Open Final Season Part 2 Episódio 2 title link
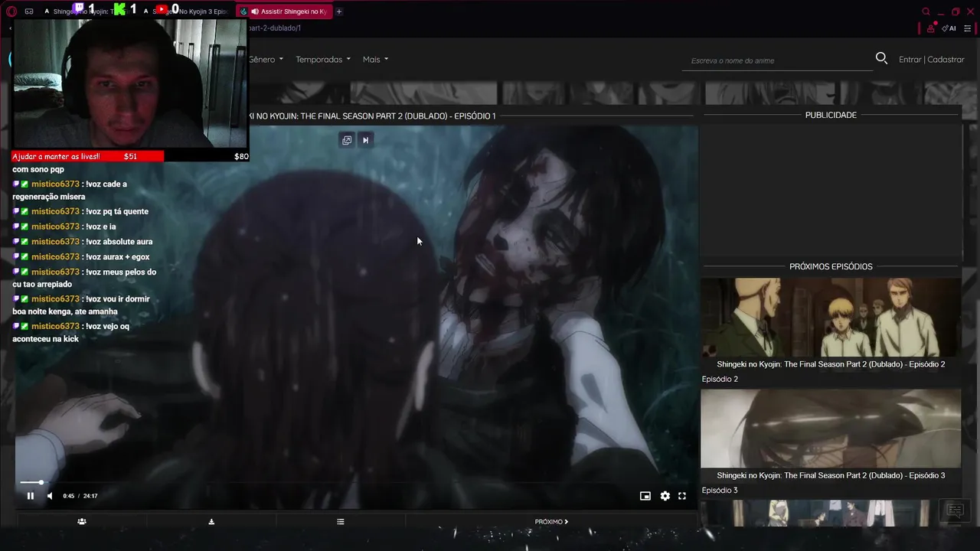This screenshot has width=980, height=551. click(x=831, y=364)
